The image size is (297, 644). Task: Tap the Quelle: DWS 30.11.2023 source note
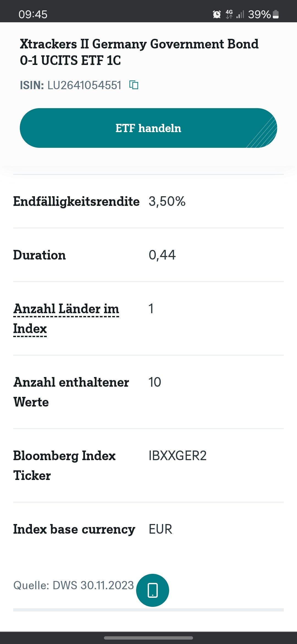click(73, 585)
